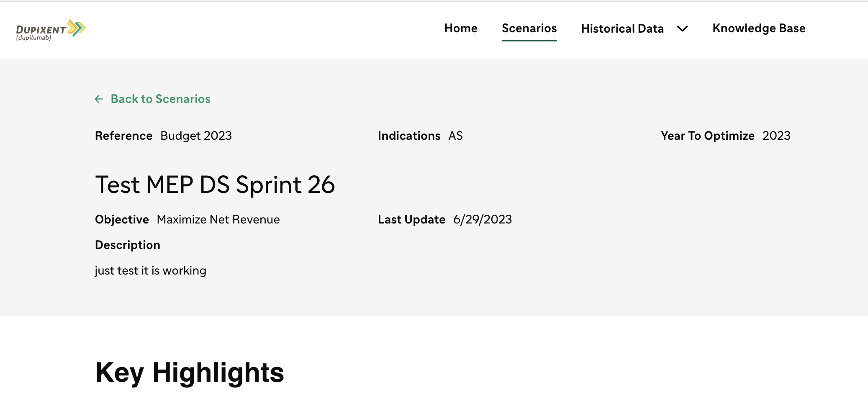Click the Indications label
The width and height of the screenshot is (868, 416).
(409, 136)
